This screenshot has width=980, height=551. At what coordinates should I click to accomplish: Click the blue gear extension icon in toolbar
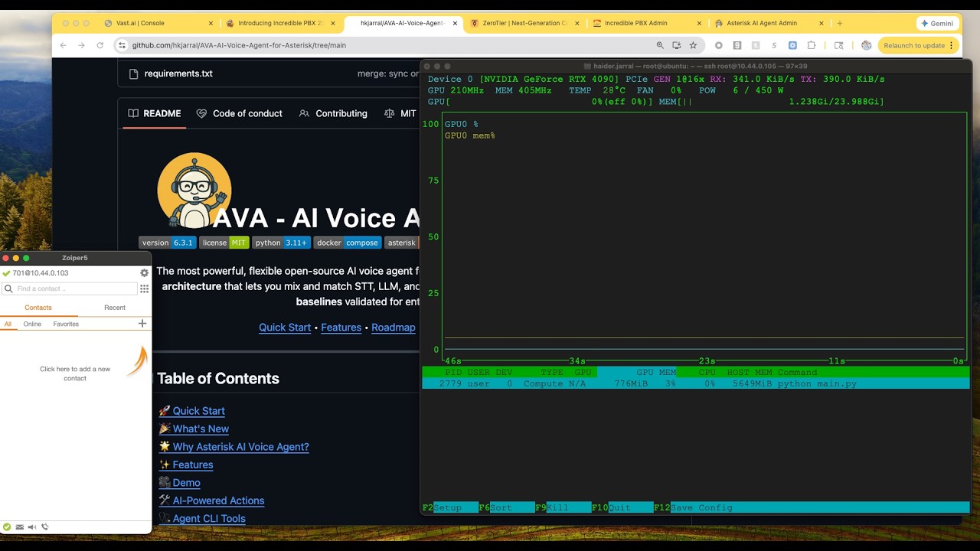click(x=792, y=45)
